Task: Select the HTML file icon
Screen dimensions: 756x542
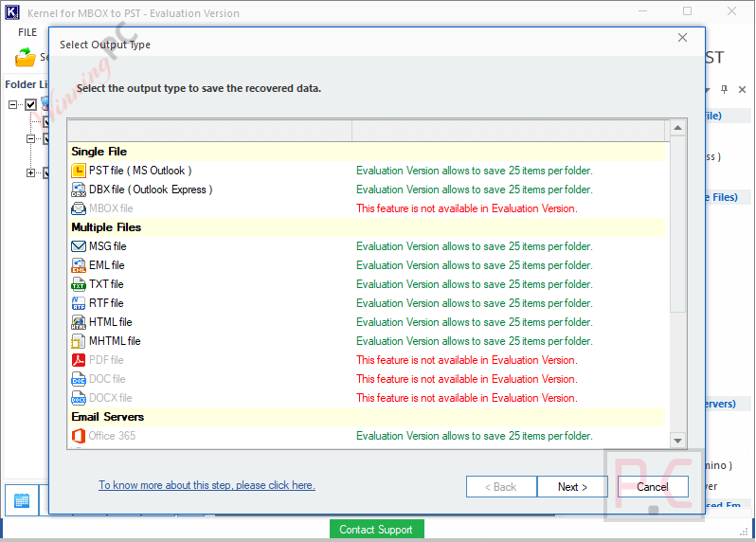Action: pyautogui.click(x=79, y=322)
